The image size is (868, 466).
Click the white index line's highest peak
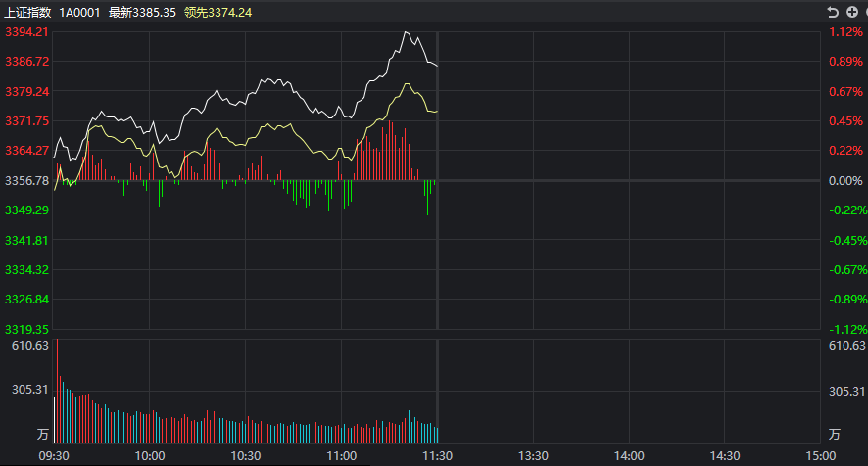click(406, 32)
